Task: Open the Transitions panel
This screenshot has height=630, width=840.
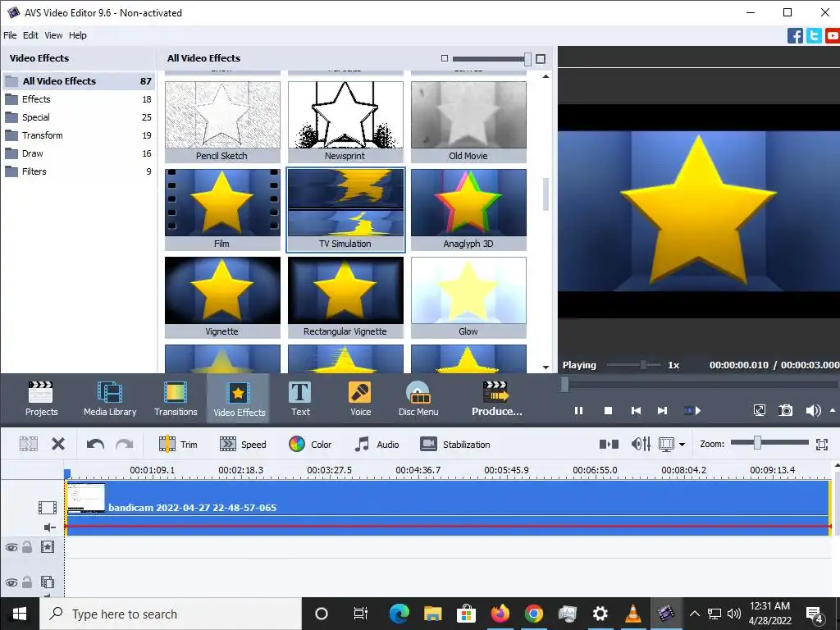Action: pyautogui.click(x=176, y=399)
